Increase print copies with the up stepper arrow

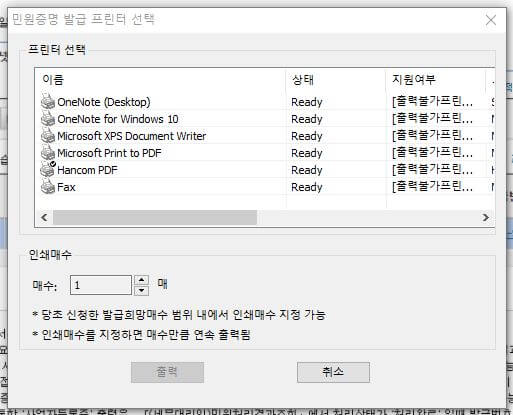click(x=142, y=280)
